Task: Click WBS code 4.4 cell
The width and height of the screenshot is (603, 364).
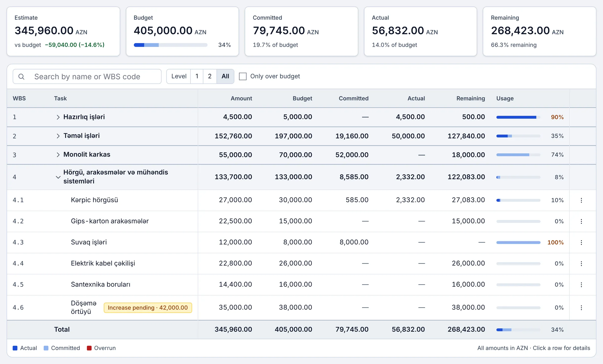Action: tap(18, 263)
